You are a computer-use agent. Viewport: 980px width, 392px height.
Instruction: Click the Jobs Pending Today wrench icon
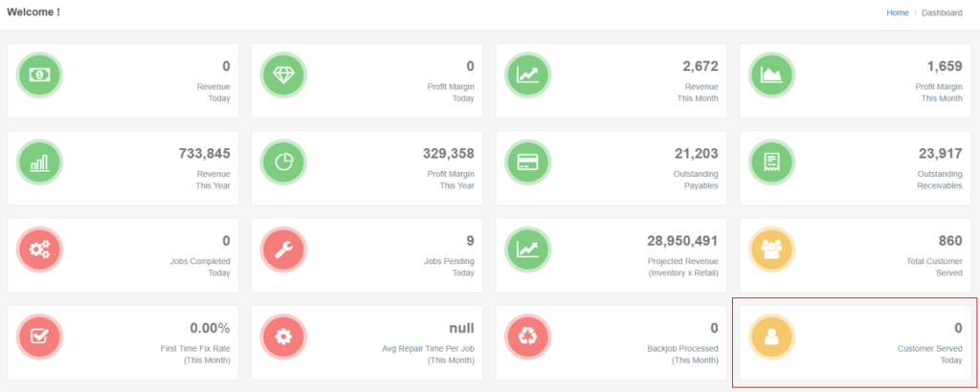283,250
